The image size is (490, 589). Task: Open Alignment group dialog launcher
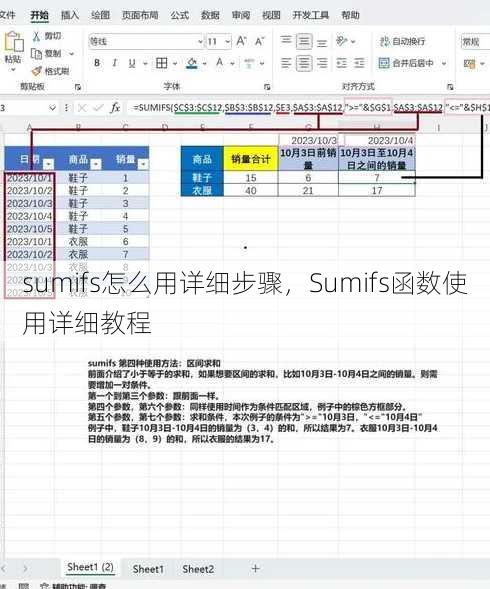coord(450,87)
